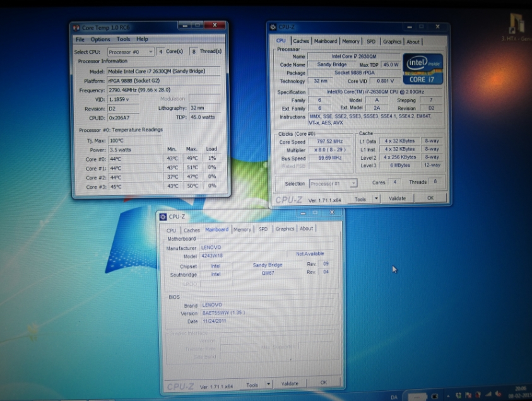Show hidden tray icons arrow in taskbar

(449, 396)
